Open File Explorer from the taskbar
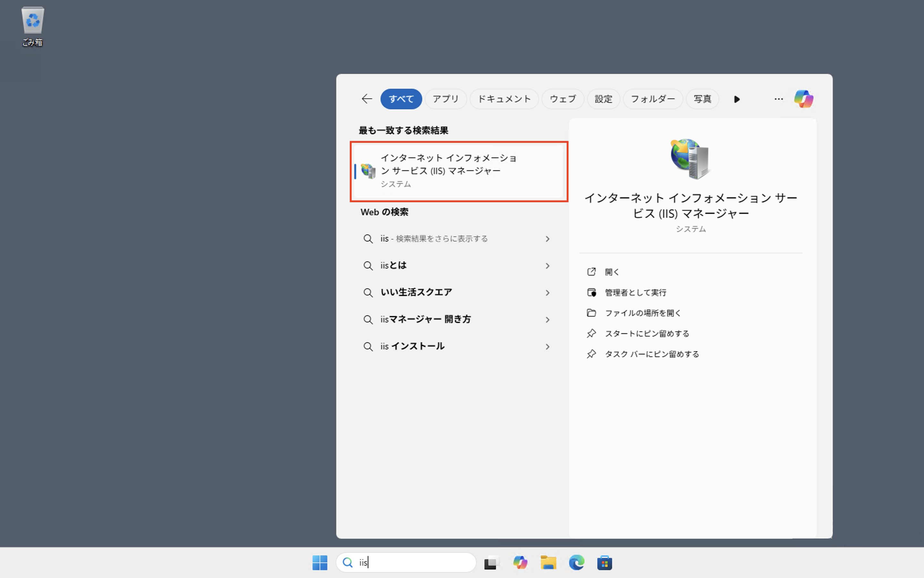This screenshot has width=924, height=578. (x=548, y=563)
